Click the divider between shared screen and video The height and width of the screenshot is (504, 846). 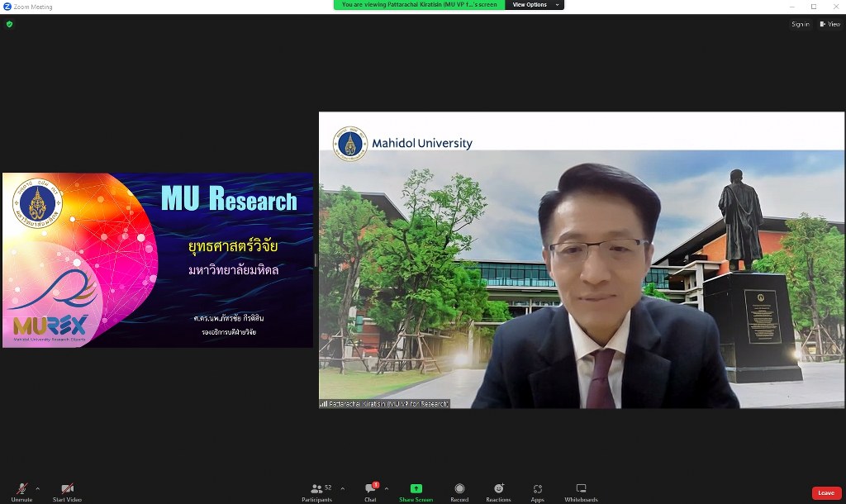pyautogui.click(x=316, y=260)
